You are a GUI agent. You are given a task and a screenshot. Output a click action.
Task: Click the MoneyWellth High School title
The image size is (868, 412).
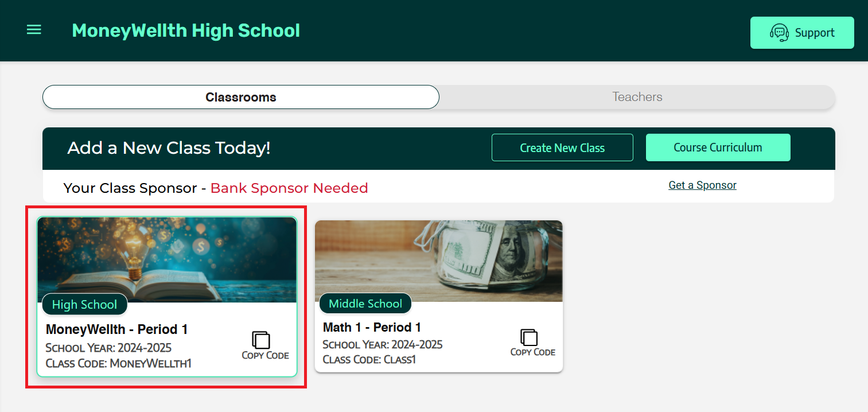tap(186, 30)
